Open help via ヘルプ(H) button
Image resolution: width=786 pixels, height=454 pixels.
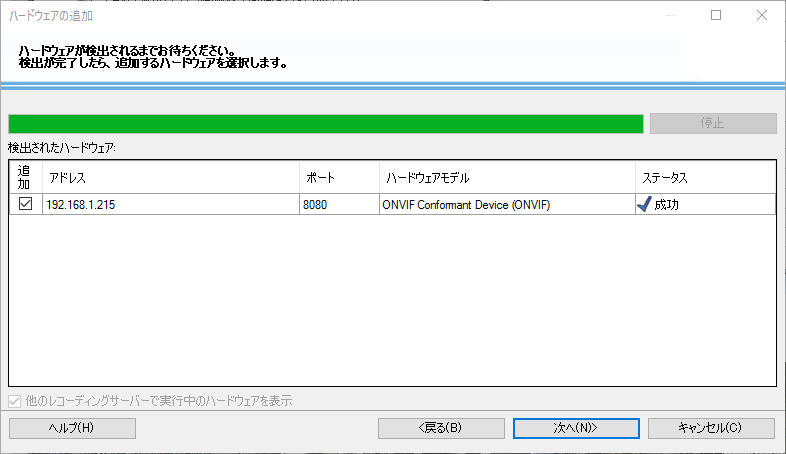[72, 428]
